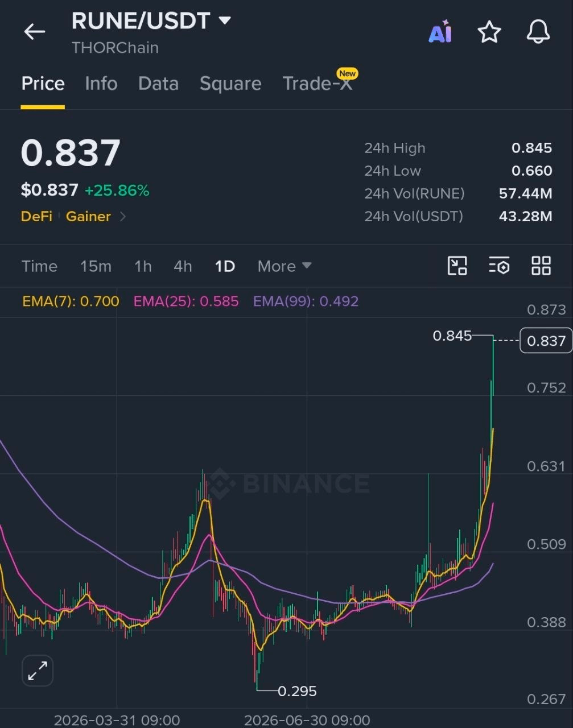Tap the current price 0.837 headline
Image resolution: width=573 pixels, height=728 pixels.
tap(71, 153)
